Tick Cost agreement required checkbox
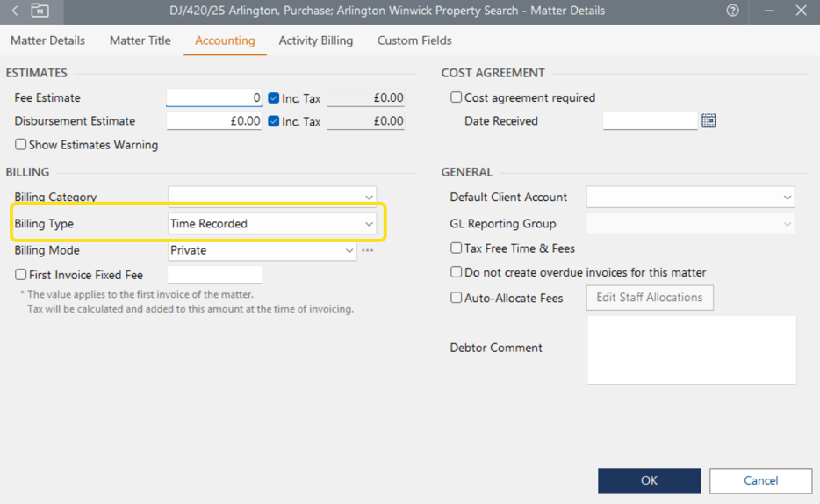This screenshot has height=504, width=820. coord(457,97)
